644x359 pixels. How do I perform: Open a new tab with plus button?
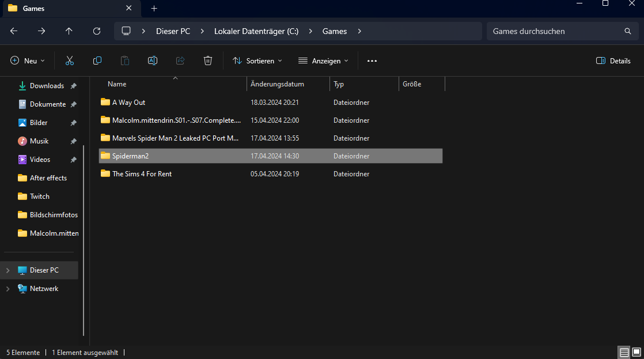(154, 9)
